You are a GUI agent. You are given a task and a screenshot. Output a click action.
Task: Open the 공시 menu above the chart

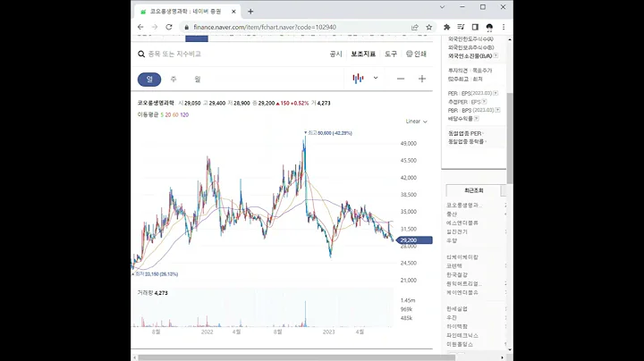coord(336,55)
